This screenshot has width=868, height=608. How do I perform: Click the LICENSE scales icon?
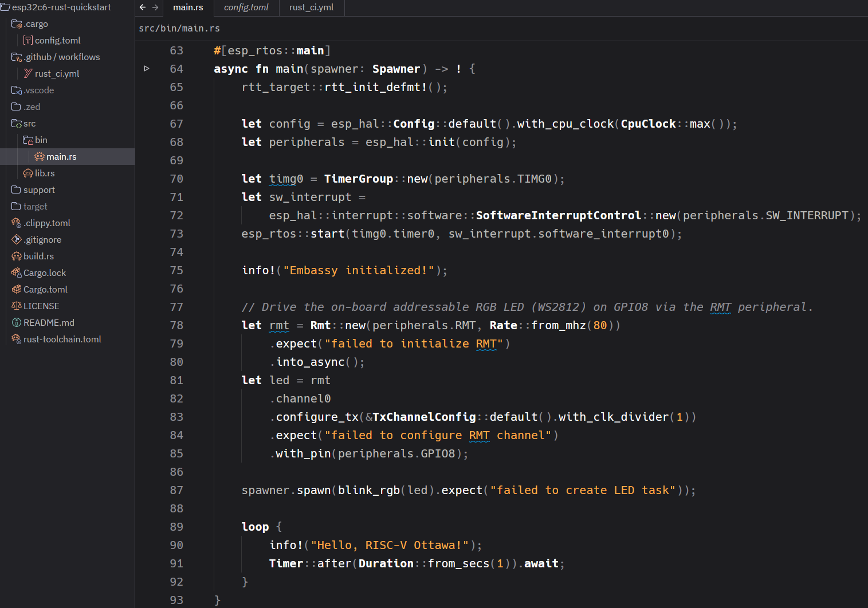(x=17, y=306)
